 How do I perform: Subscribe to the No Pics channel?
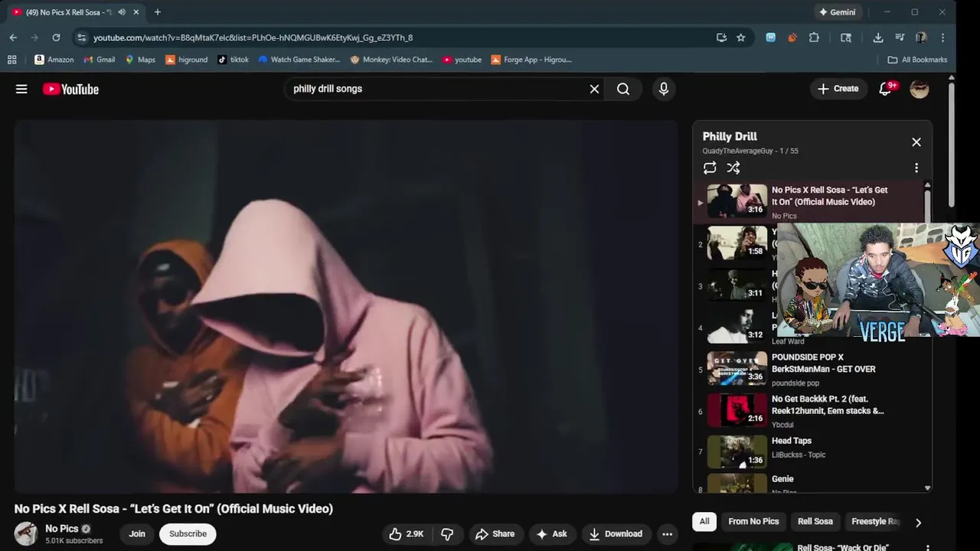coord(188,534)
